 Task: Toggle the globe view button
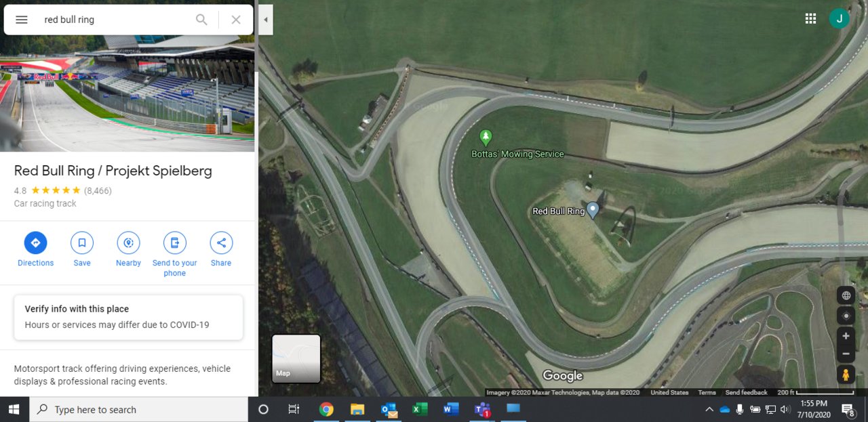[846, 295]
